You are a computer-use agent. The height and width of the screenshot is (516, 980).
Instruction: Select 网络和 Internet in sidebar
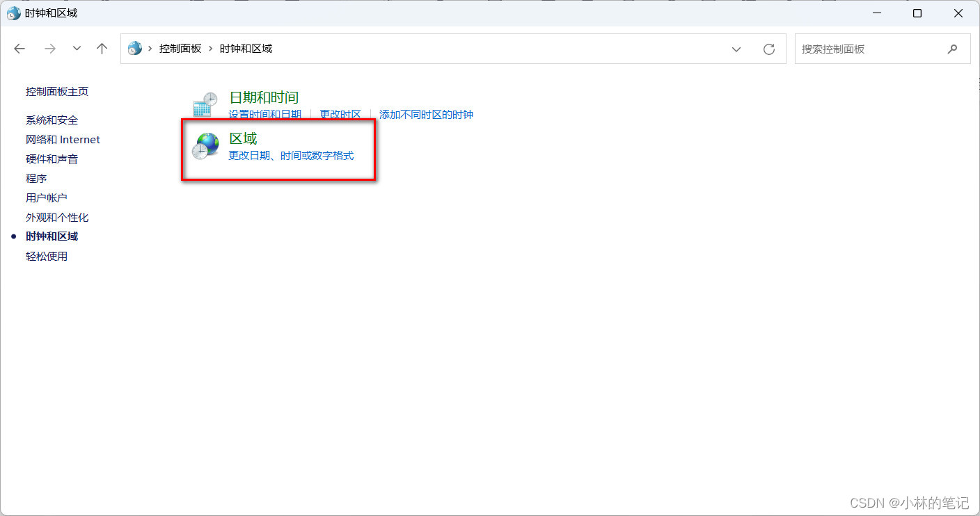click(63, 139)
